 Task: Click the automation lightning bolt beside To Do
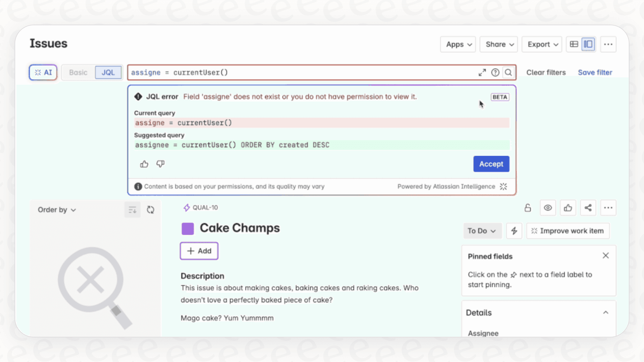(x=514, y=231)
